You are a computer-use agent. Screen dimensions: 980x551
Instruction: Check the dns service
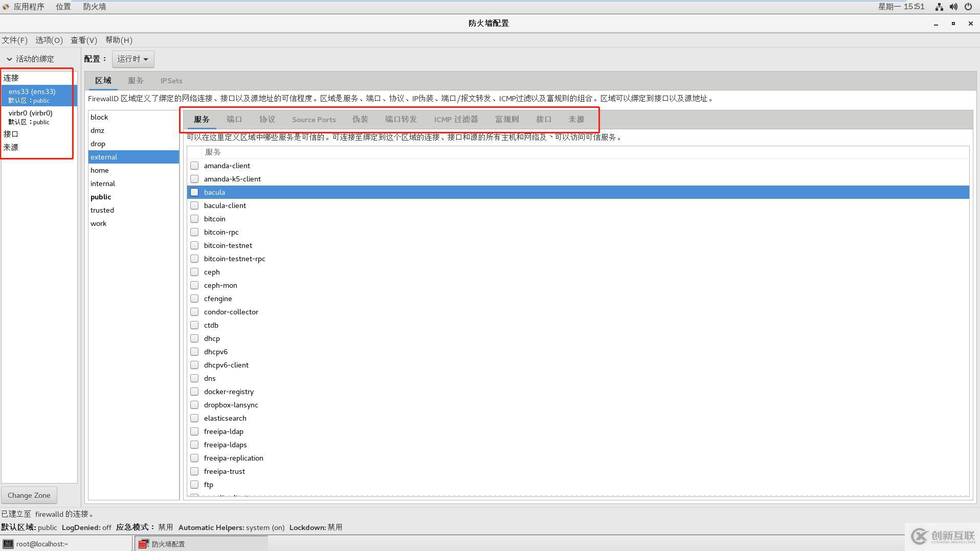194,378
